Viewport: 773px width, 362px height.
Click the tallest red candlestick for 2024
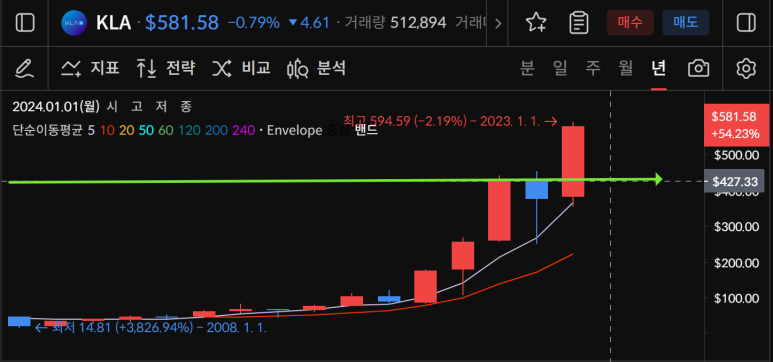click(573, 161)
